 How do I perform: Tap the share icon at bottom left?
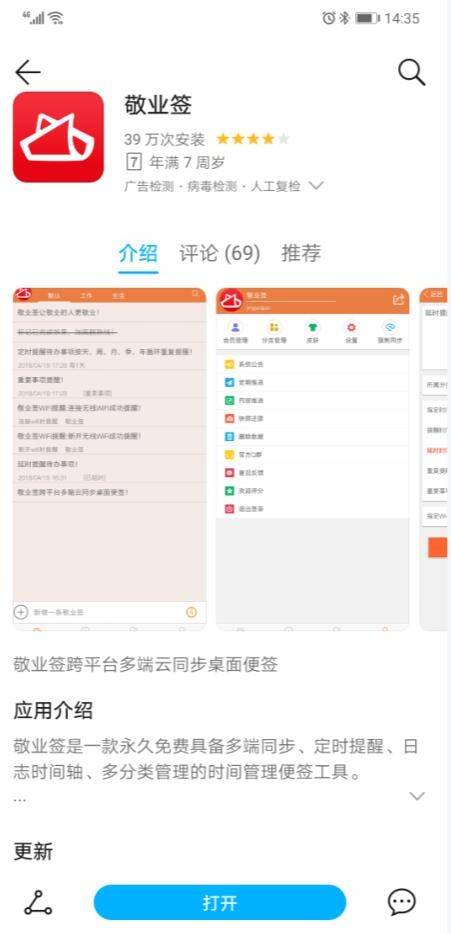38,902
